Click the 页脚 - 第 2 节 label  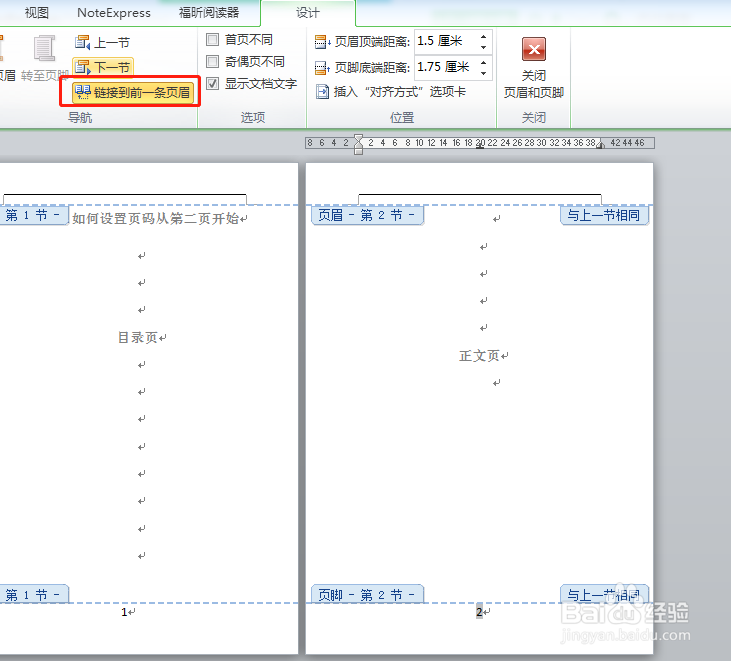[367, 595]
